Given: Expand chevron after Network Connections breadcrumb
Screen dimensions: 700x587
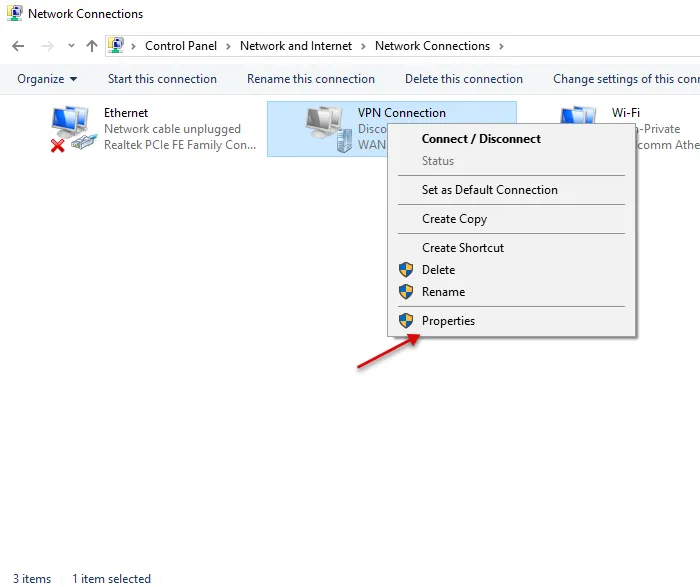Looking at the screenshot, I should coord(501,46).
